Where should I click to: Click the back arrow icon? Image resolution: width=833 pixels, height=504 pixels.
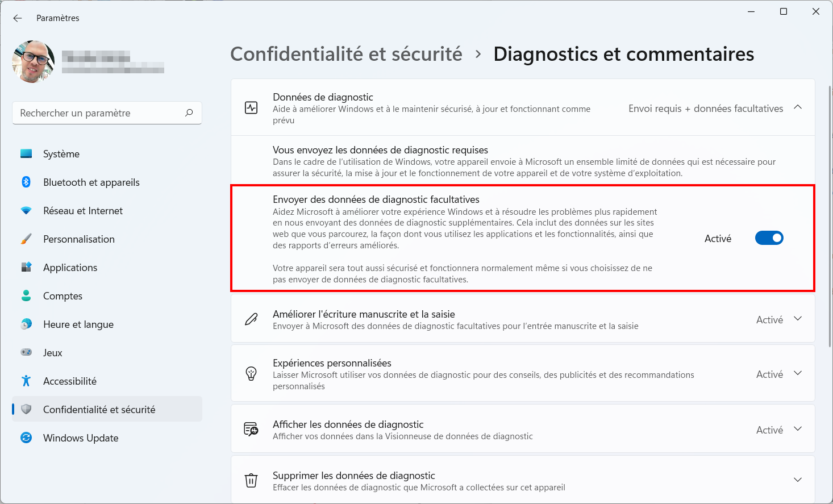(18, 18)
